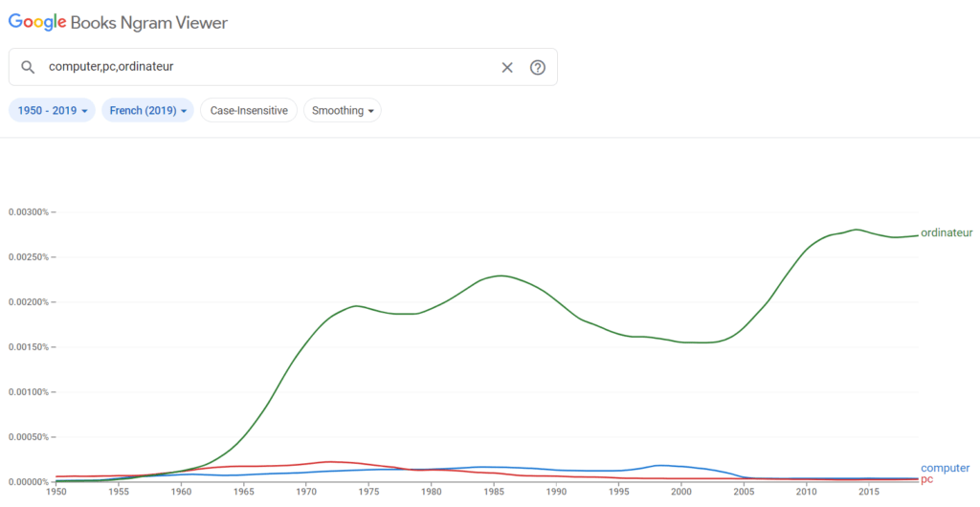Click the 0.00150% y-axis label
Viewport: 980px width, 507px height.
[28, 347]
